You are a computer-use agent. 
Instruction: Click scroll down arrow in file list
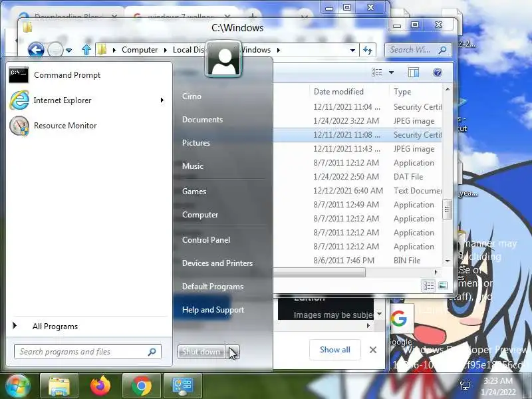tap(447, 261)
